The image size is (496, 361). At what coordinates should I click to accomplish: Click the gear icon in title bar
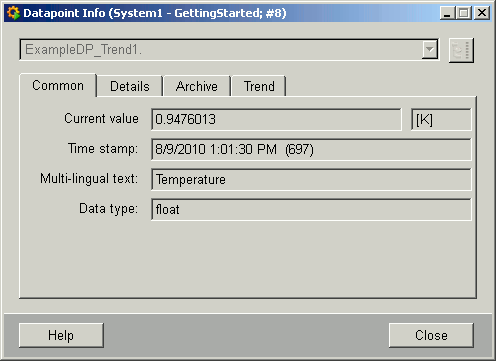click(x=13, y=13)
